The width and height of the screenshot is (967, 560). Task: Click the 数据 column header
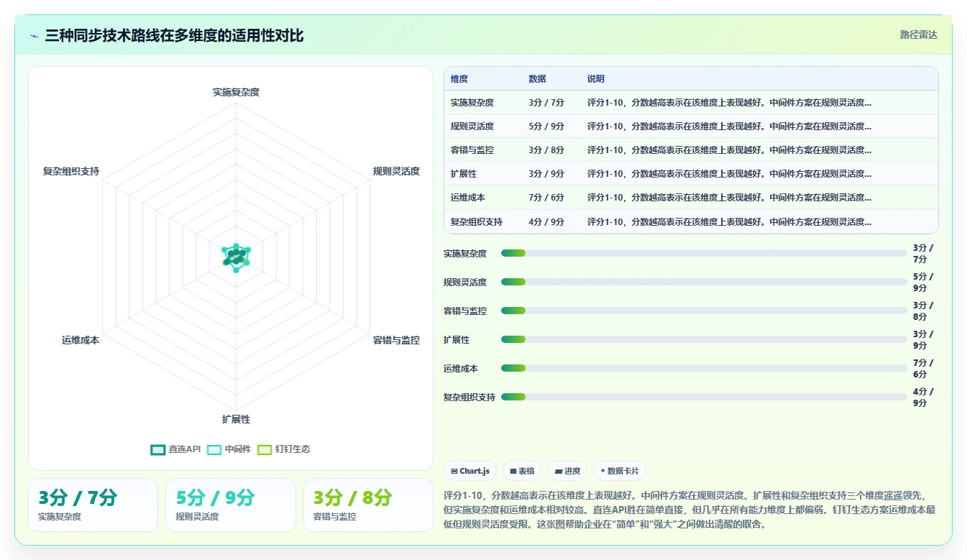click(x=537, y=79)
